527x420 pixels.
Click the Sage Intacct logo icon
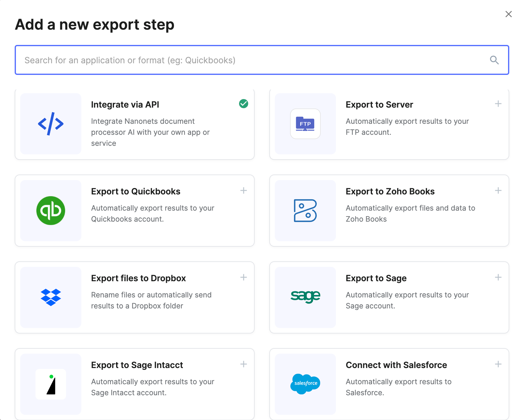pos(51,384)
